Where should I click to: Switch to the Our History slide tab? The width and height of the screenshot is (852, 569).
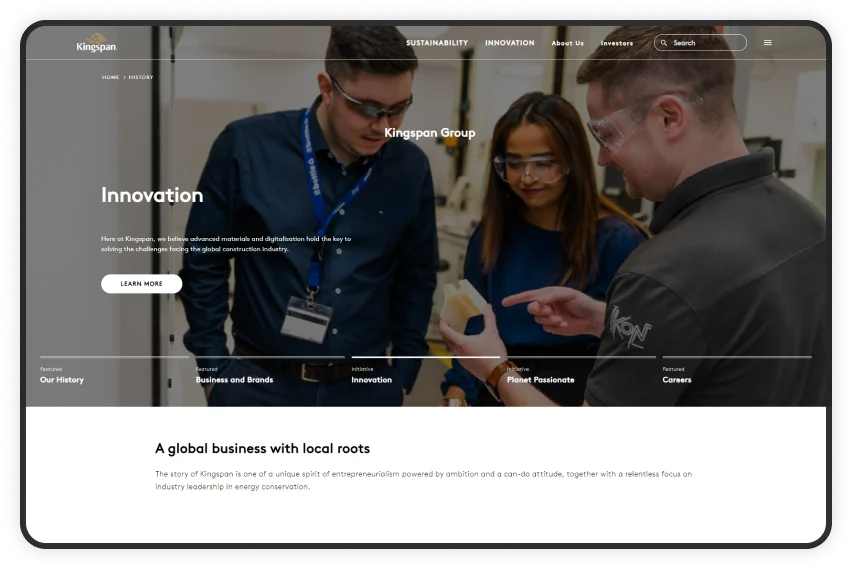pos(62,380)
